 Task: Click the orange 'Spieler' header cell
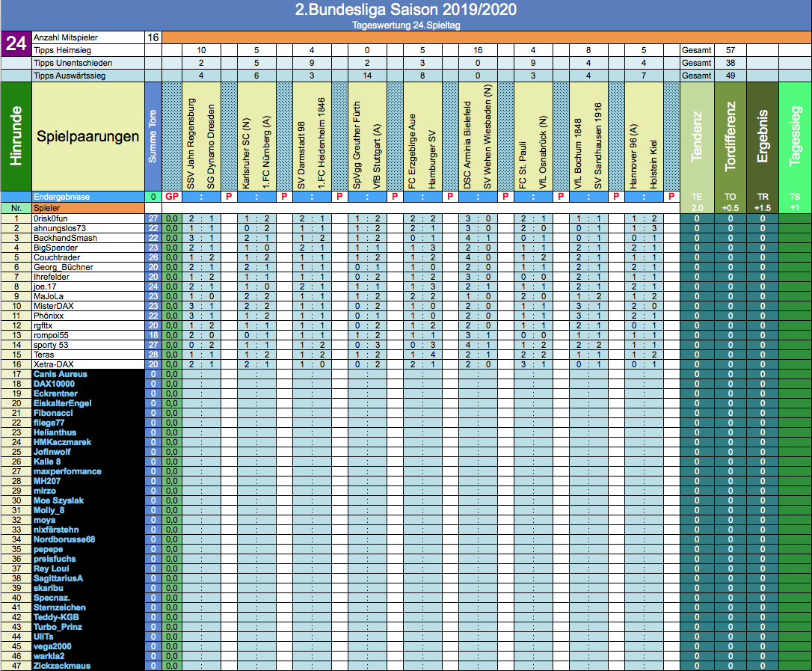click(88, 208)
